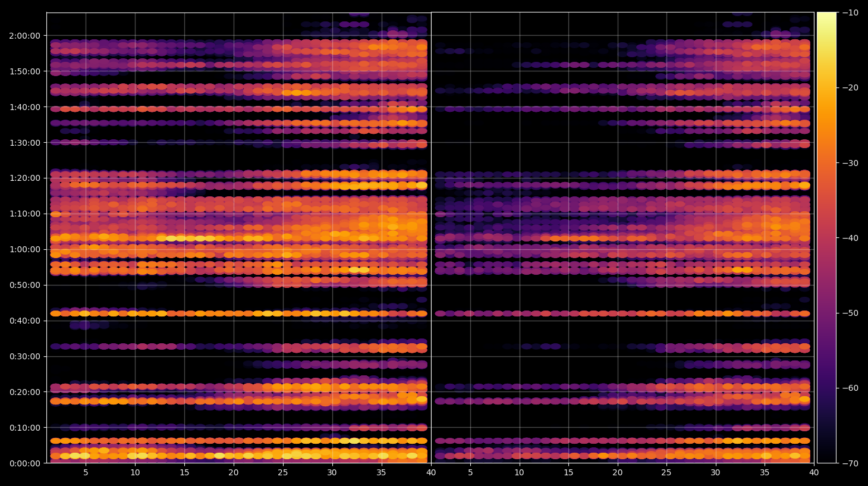Viewport: 868px width, 486px height.
Task: Click x-axis label 15 under the left heatmap
Action: 184,472
